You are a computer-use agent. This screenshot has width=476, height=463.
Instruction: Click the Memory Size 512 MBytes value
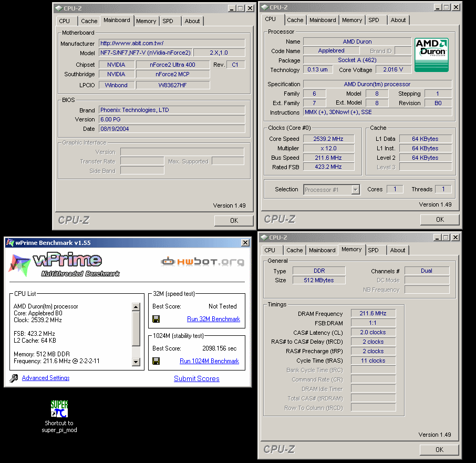coord(319,280)
